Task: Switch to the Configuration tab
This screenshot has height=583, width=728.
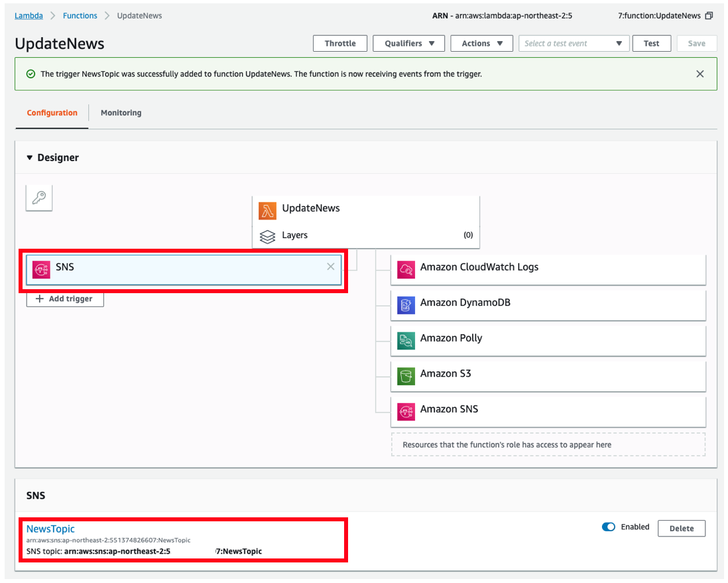Action: (52, 113)
